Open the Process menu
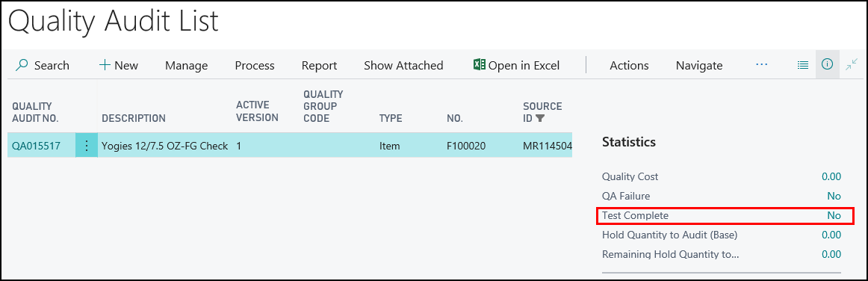Screen dimensions: 868x281 click(x=255, y=66)
